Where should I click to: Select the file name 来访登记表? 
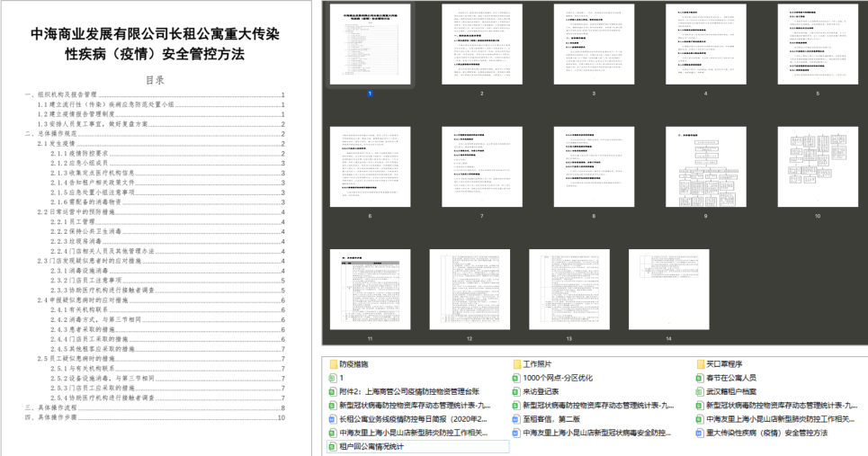point(541,392)
